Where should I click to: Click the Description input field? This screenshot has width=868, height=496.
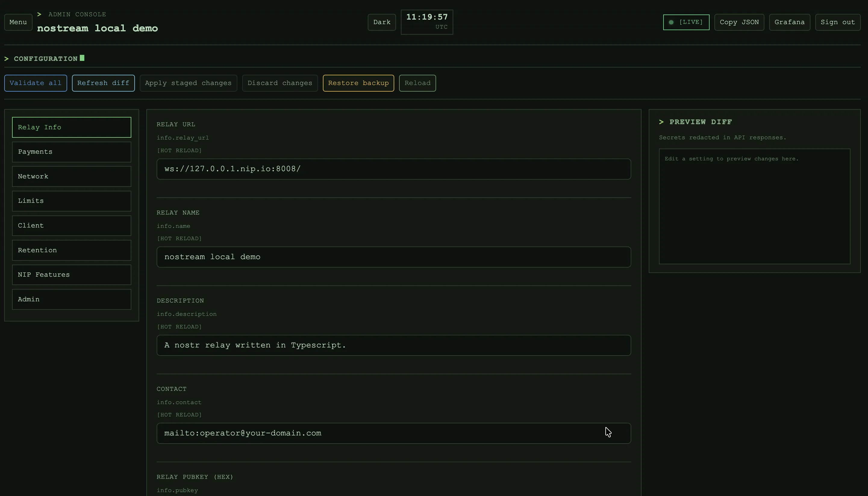pyautogui.click(x=394, y=345)
